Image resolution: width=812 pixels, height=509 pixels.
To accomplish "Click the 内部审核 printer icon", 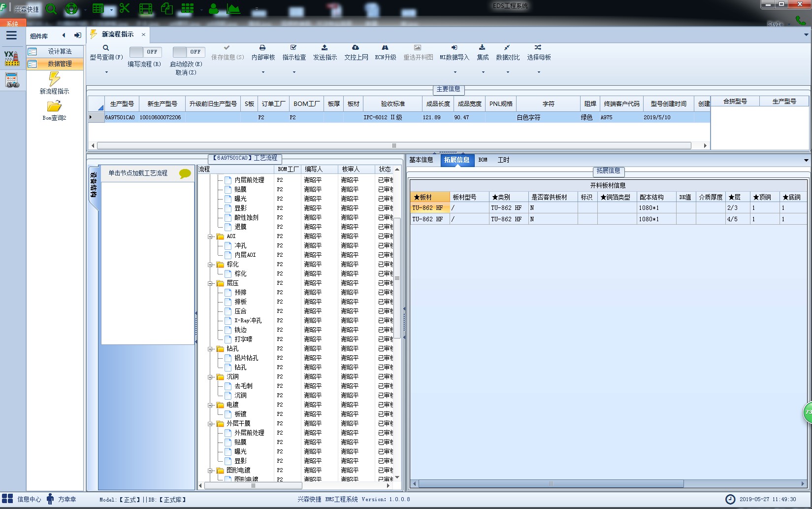I will [262, 48].
